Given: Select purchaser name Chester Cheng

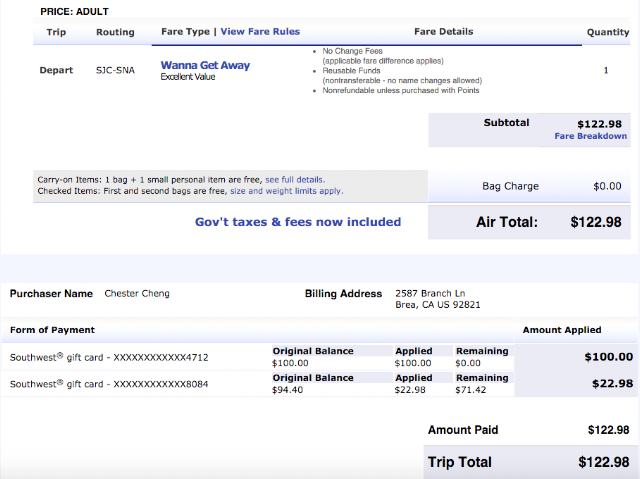Looking at the screenshot, I should pos(137,294).
